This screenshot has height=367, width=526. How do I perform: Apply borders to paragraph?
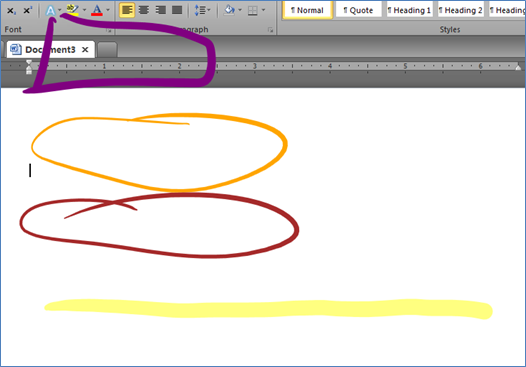coord(253,11)
